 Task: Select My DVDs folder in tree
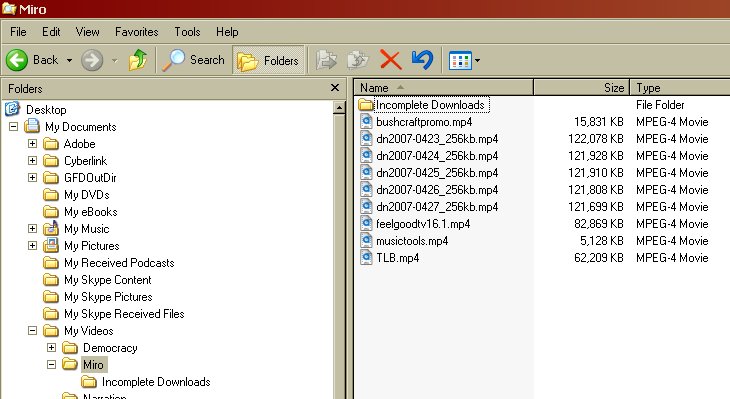click(x=87, y=195)
